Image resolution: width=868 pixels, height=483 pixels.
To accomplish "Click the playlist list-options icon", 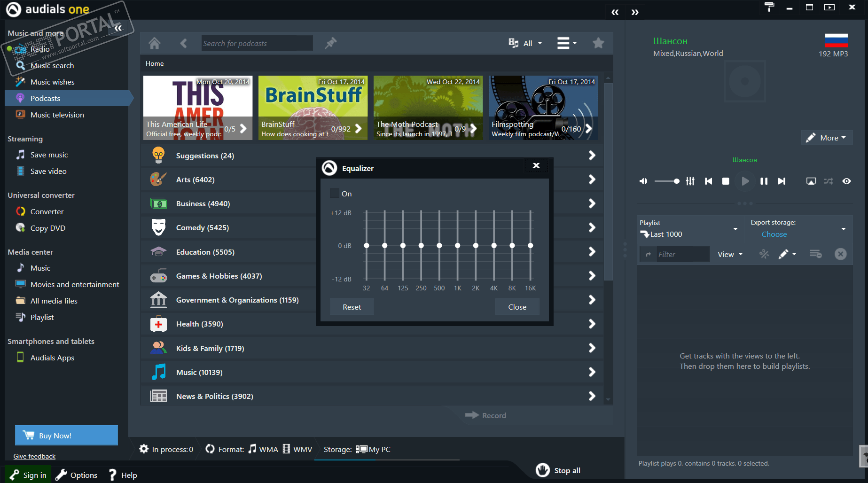I will pos(815,254).
